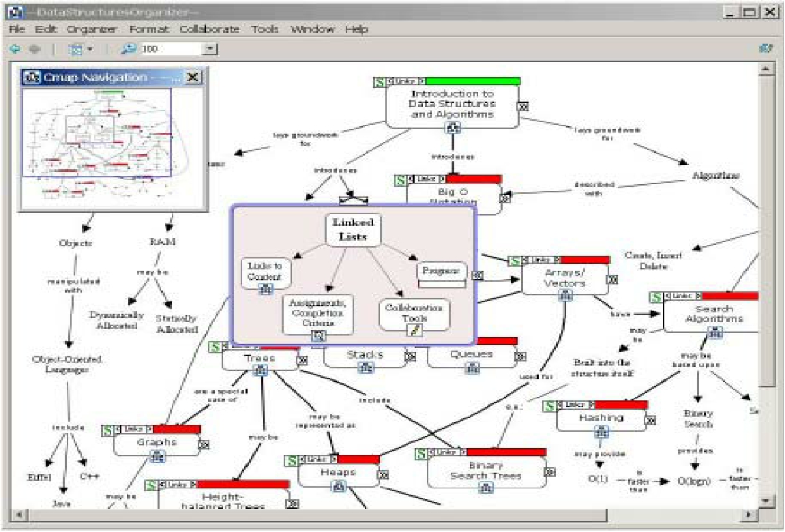
Task: Click the S icon on Search Algorithms
Action: (656, 297)
